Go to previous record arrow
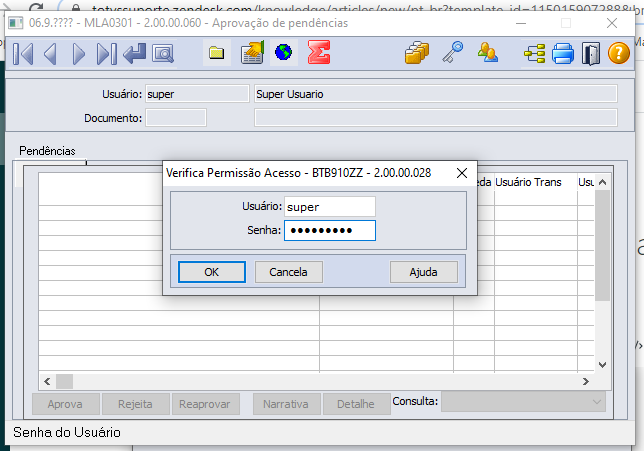The image size is (644, 451). 50,54
